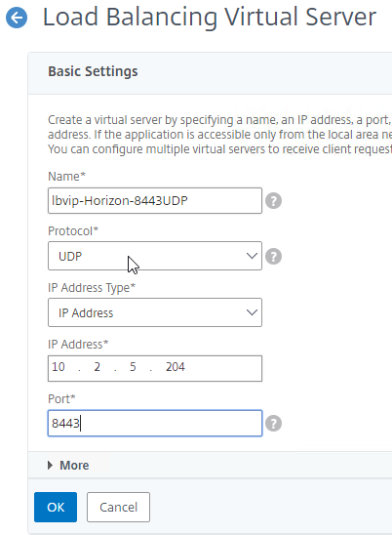Open the Protocol dropdown showing UDP

coord(155,256)
